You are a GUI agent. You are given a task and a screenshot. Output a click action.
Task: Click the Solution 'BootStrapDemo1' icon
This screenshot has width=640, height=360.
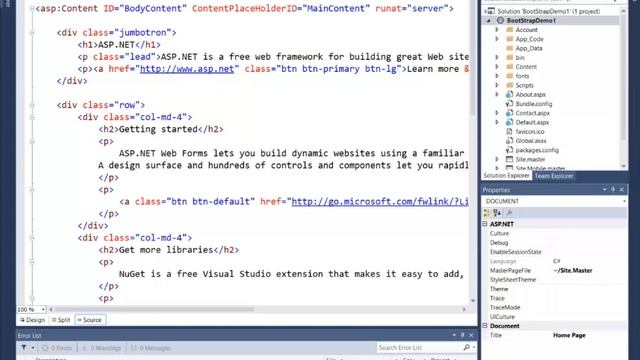click(x=491, y=11)
